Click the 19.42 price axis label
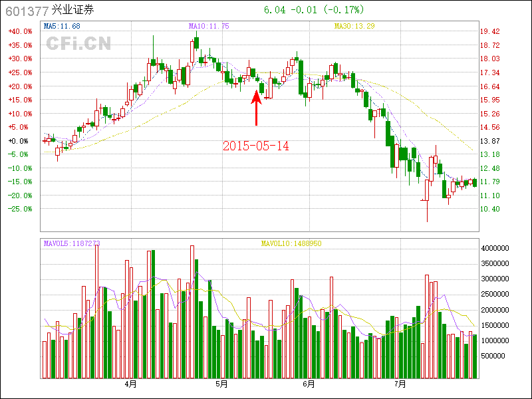Screen dimensions: 532x399 [491, 31]
